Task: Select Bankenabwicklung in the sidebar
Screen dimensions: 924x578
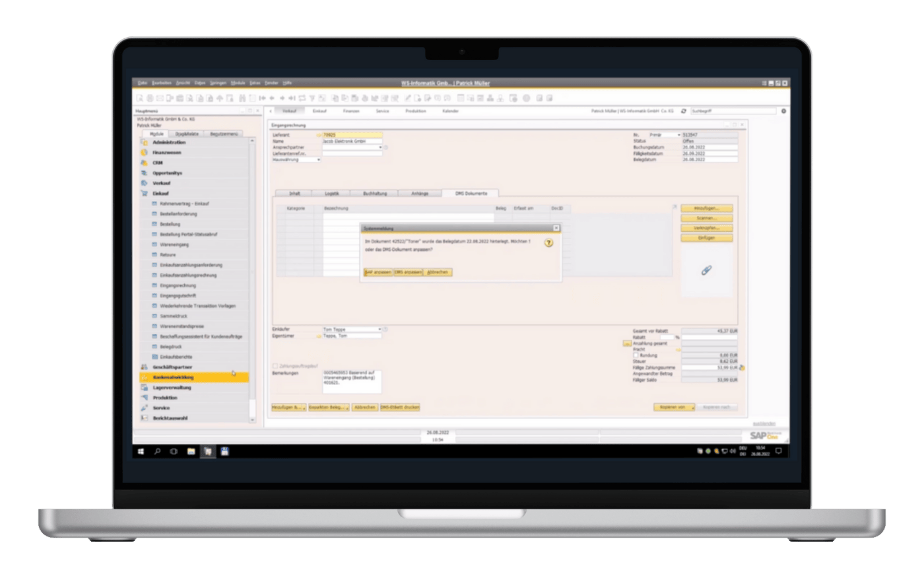Action: (194, 377)
